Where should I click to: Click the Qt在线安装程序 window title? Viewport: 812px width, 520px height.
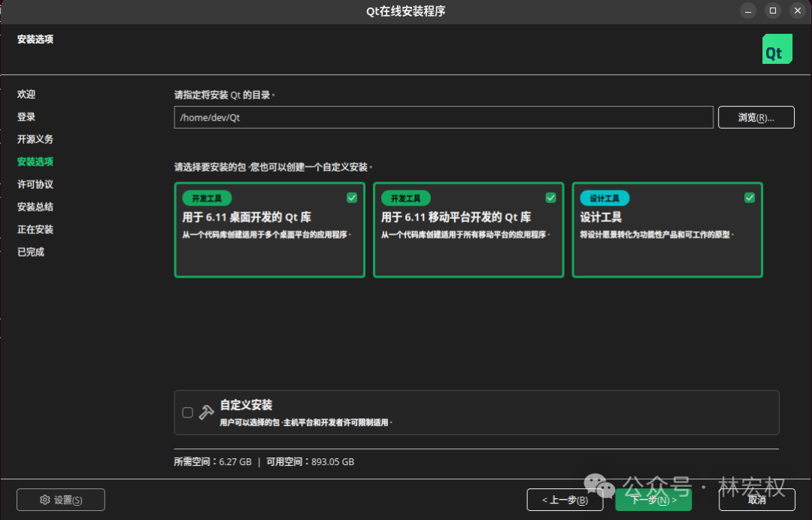click(406, 11)
